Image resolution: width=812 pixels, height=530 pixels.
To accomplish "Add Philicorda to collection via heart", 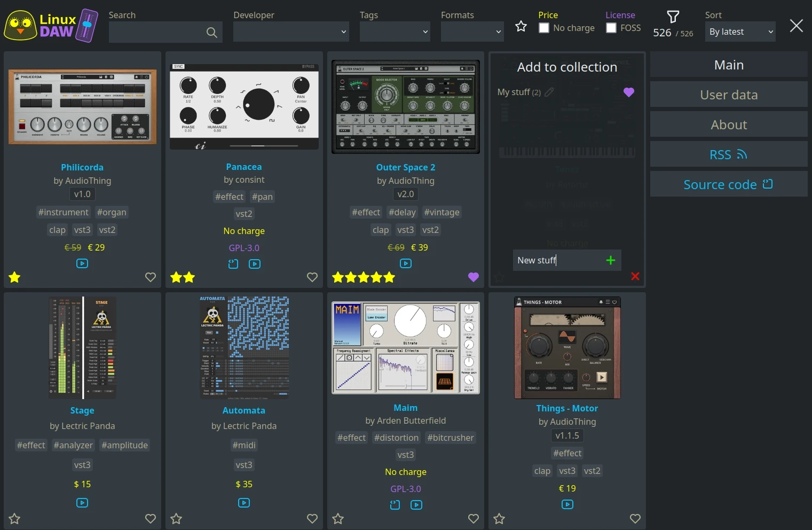I will (151, 277).
